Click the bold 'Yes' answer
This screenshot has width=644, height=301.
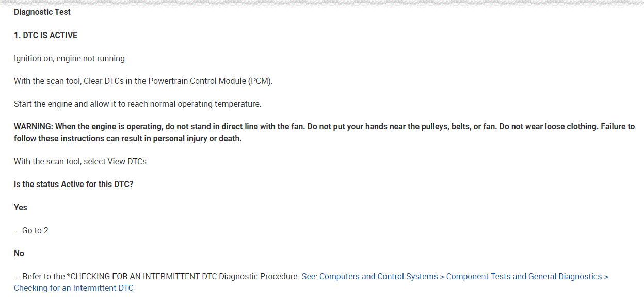pos(21,207)
